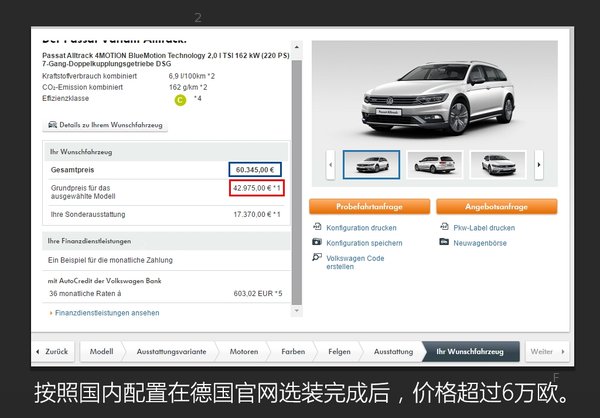Click mit AutoCredit der Volkswagen Bank text

[104, 281]
